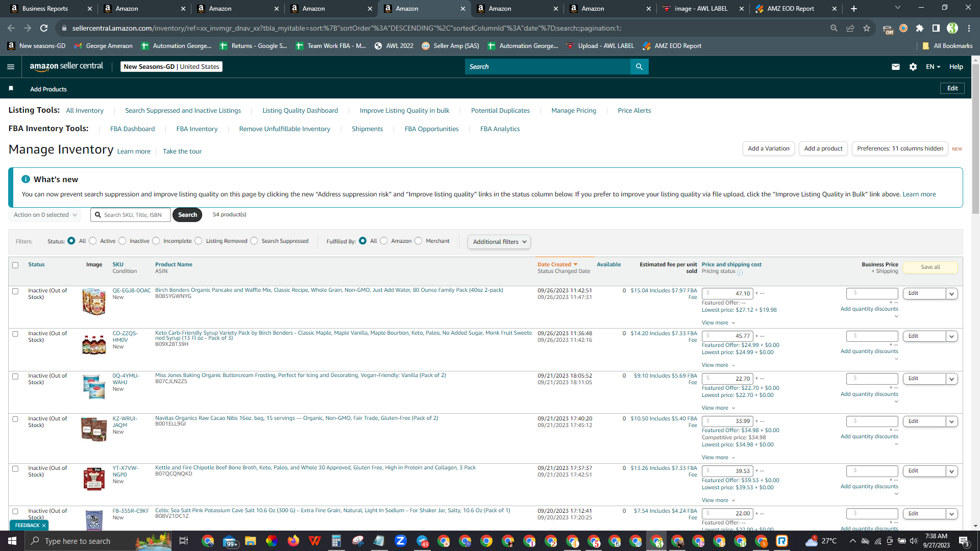The image size is (980, 551).
Task: Launch File Explorer from the taskbar
Action: (x=250, y=541)
